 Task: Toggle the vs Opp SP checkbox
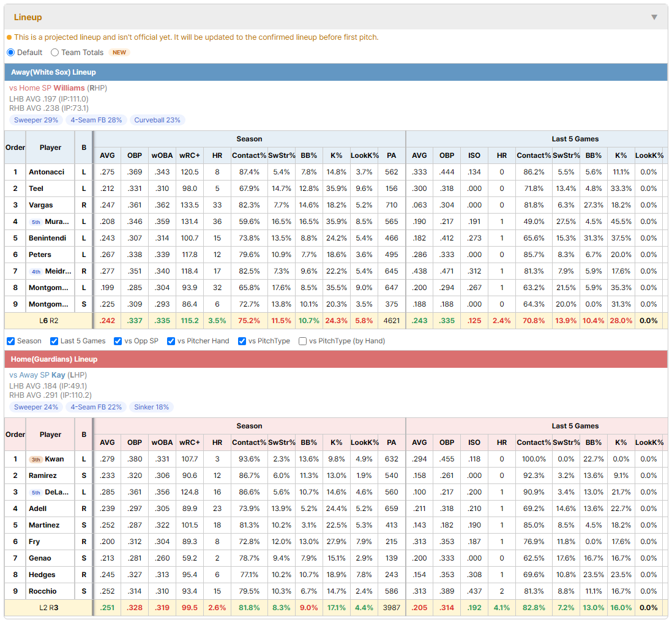coord(118,341)
